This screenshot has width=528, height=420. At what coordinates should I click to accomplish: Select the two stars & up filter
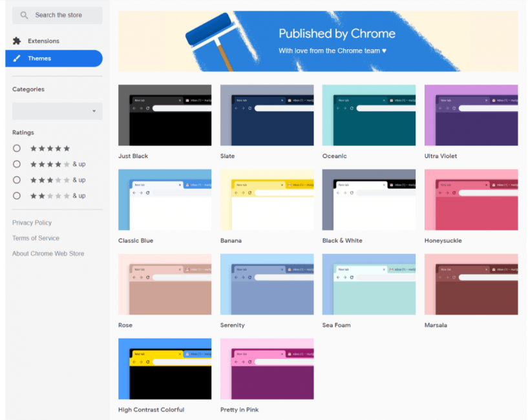[17, 196]
